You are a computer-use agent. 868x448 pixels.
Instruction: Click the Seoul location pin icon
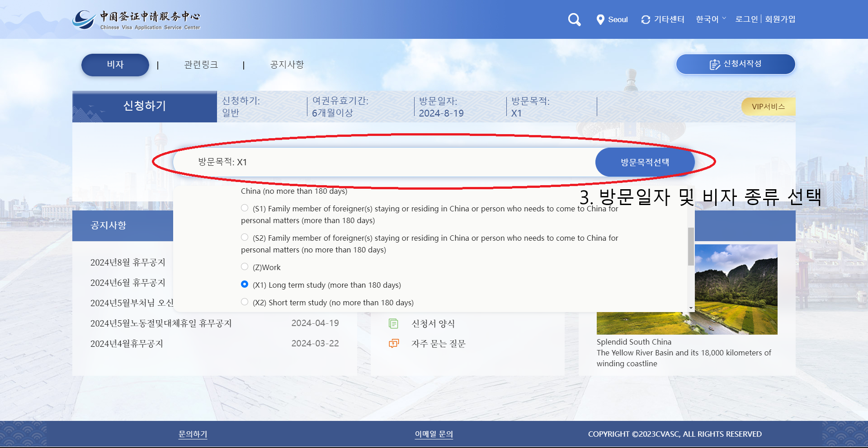click(600, 19)
